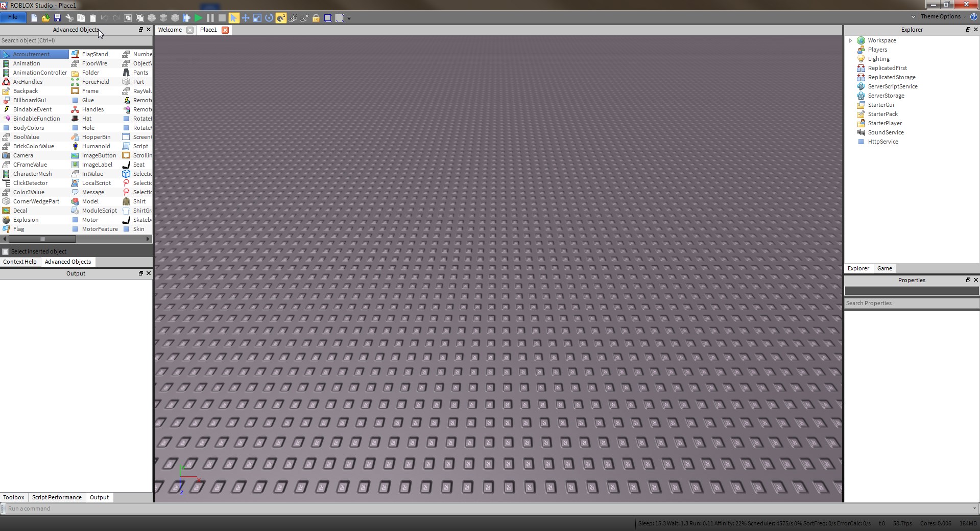This screenshot has height=531, width=980.
Task: Open the Context Help tab
Action: 20,262
